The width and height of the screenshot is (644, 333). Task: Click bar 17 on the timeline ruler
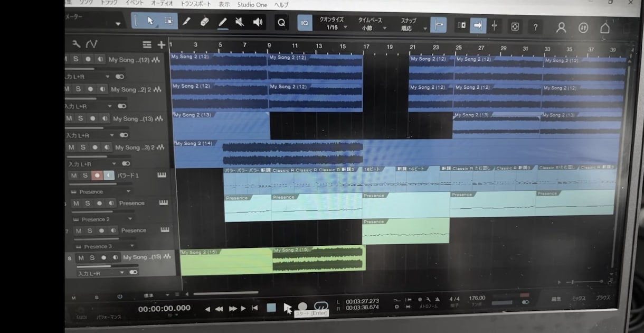(x=366, y=46)
